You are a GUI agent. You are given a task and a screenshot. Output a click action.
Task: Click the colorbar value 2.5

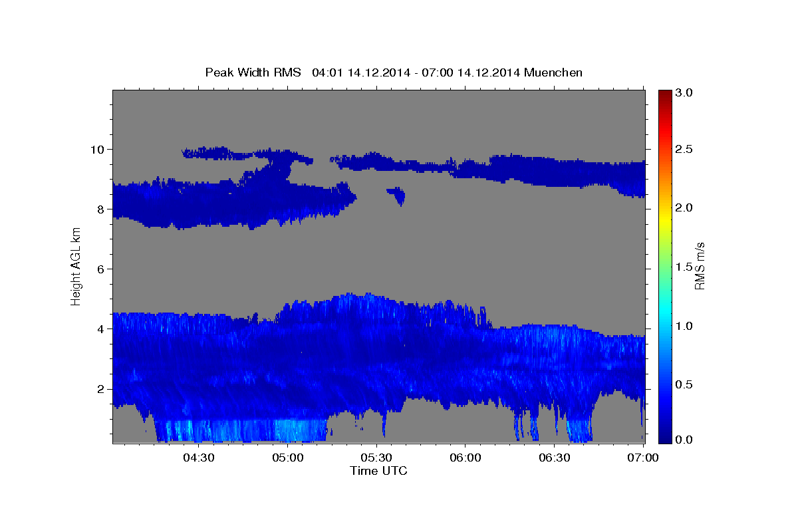[684, 149]
